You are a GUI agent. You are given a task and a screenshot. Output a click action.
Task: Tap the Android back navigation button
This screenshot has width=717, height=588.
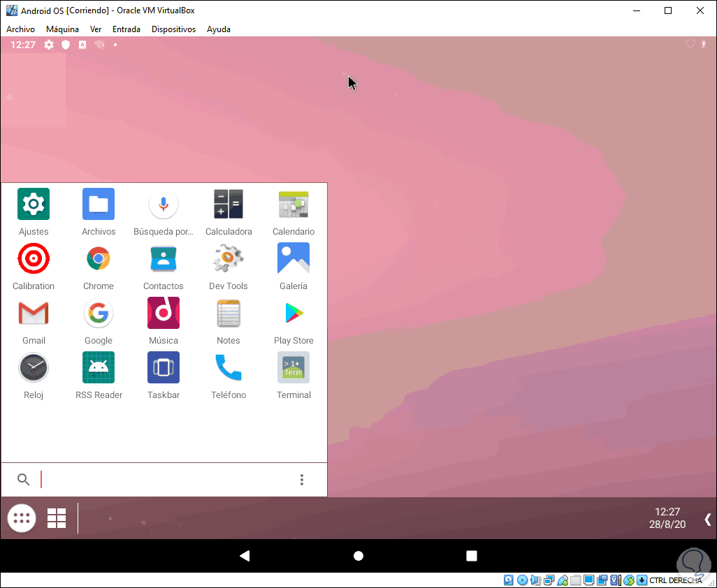tap(245, 556)
